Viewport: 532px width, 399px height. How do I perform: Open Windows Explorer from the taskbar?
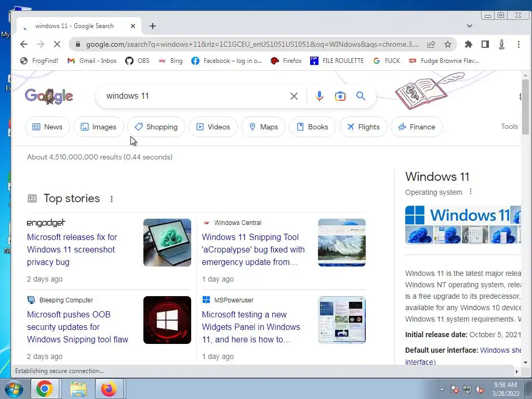point(78,389)
